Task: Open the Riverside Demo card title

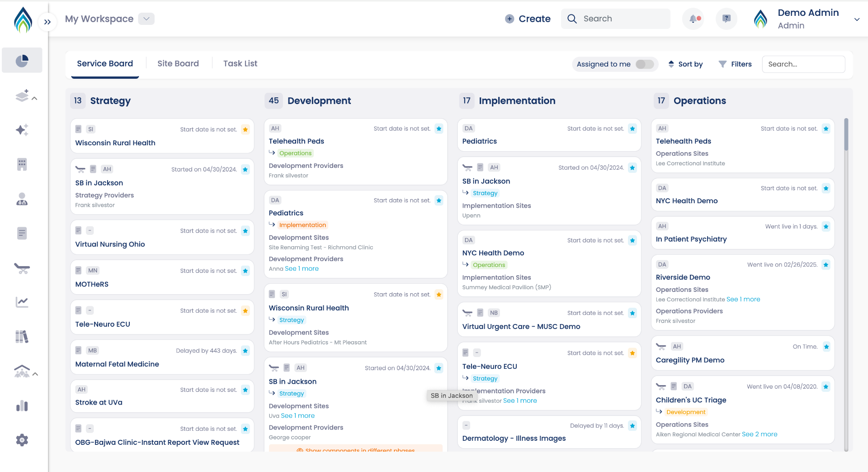Action: 683,277
